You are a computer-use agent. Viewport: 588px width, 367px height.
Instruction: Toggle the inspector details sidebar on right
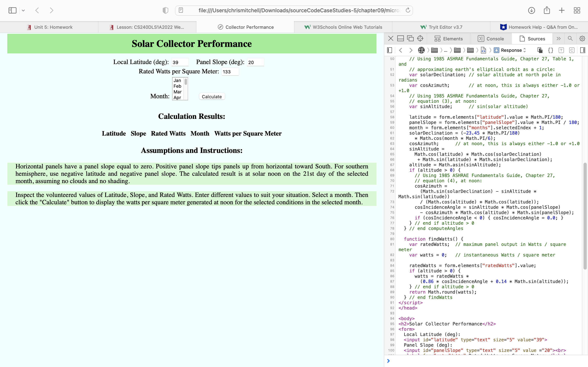(582, 50)
